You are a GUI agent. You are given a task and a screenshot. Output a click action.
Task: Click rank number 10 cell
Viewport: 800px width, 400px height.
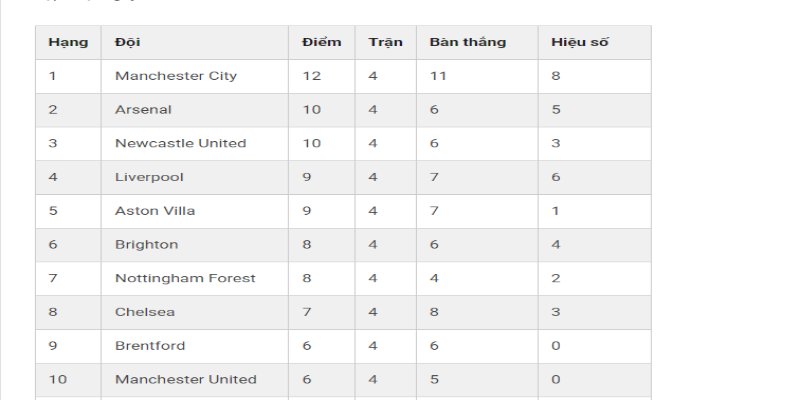68,379
